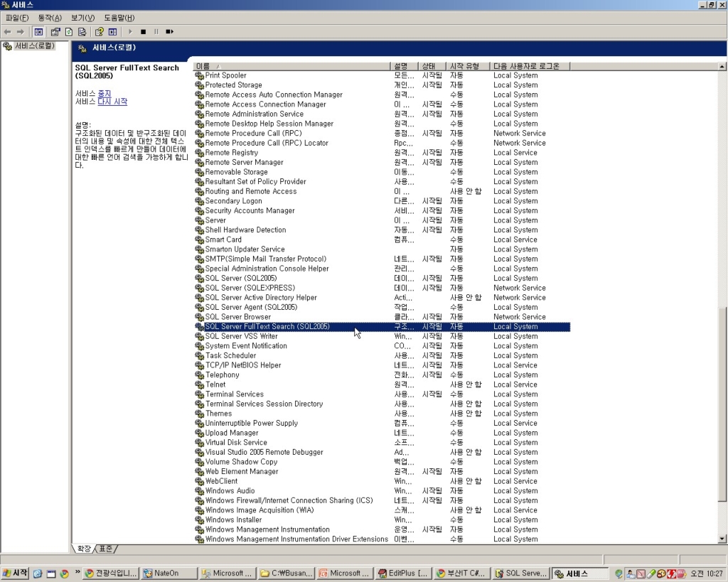Click the gear icon beside Themes service
The height and width of the screenshot is (582, 728).
click(x=200, y=414)
